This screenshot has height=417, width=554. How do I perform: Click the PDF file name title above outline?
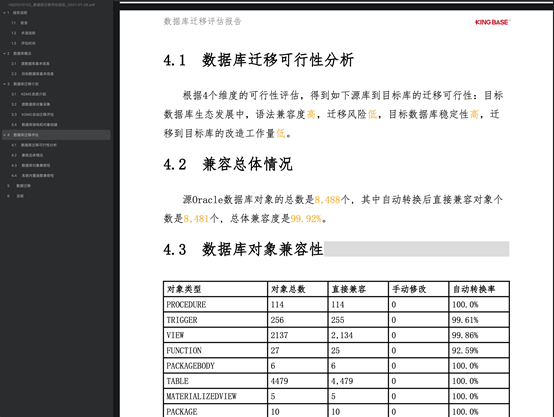[52, 5]
